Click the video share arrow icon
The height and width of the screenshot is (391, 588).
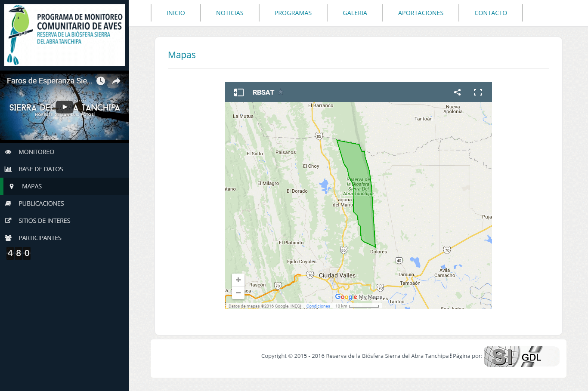pos(116,81)
